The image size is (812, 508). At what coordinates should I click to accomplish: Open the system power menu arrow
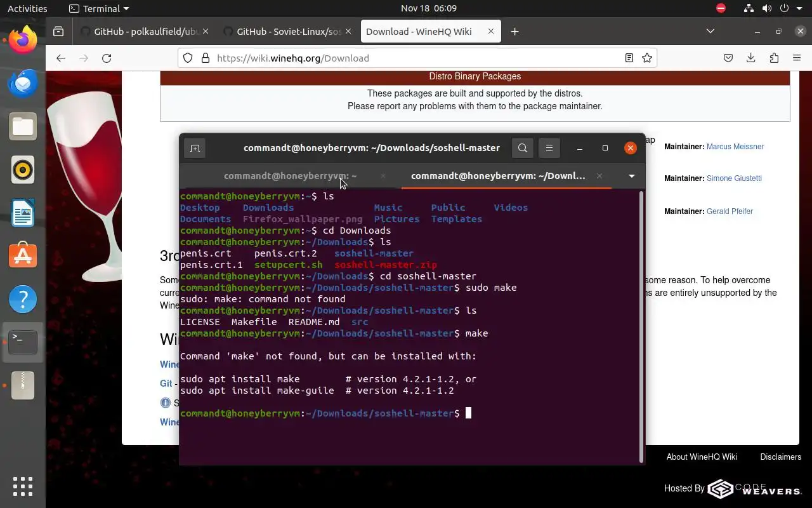pyautogui.click(x=800, y=8)
